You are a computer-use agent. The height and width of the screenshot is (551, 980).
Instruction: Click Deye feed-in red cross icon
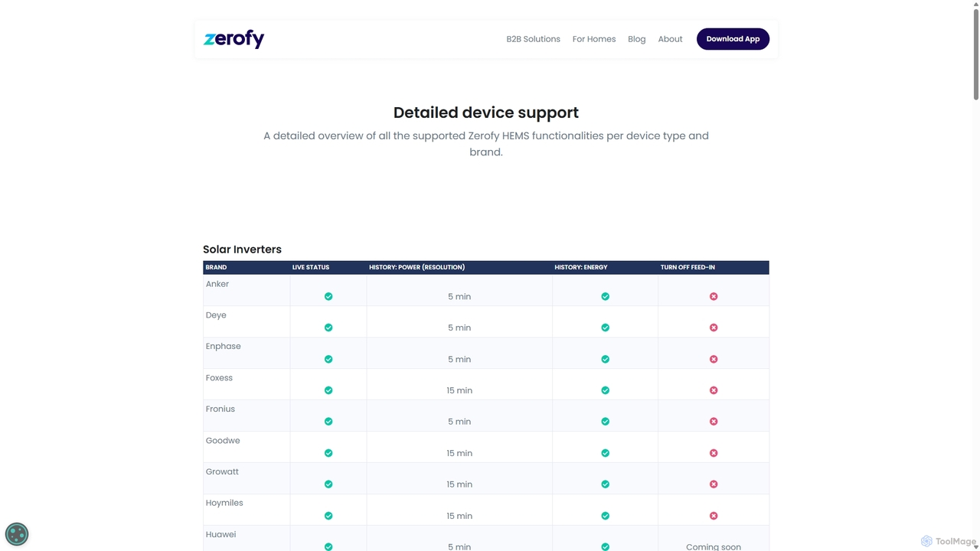point(714,328)
